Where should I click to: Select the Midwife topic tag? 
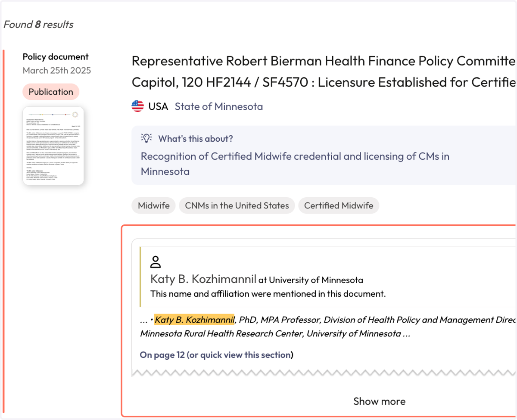[x=154, y=205]
